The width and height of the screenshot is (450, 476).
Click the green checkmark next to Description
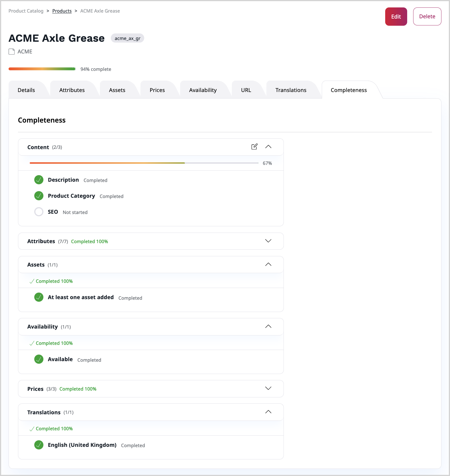click(39, 180)
